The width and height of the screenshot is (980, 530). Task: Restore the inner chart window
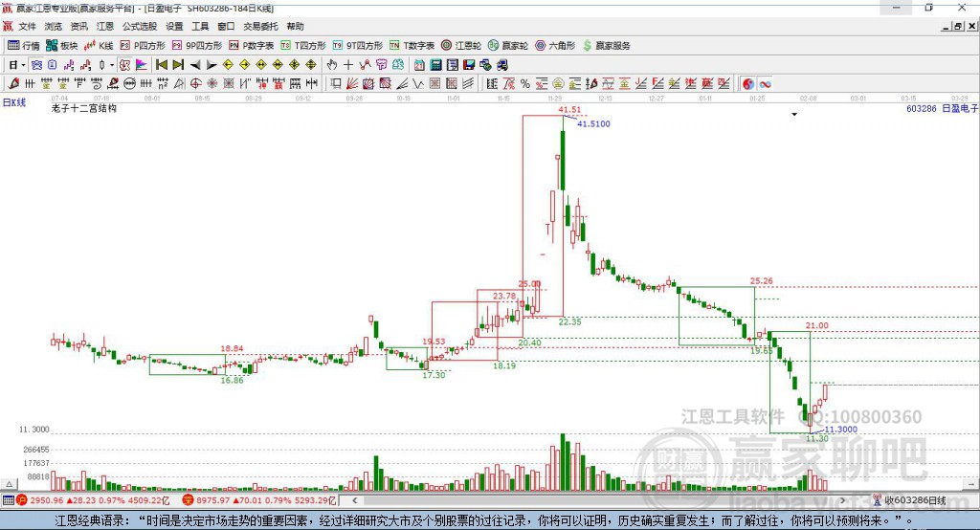click(x=958, y=26)
